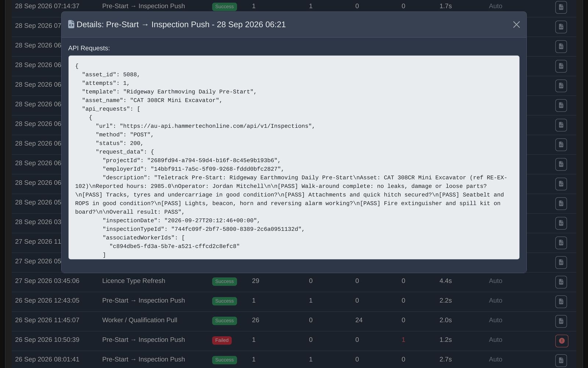Open details icon for the 27 Sep 2026 11 row
588x368 pixels.
click(561, 243)
